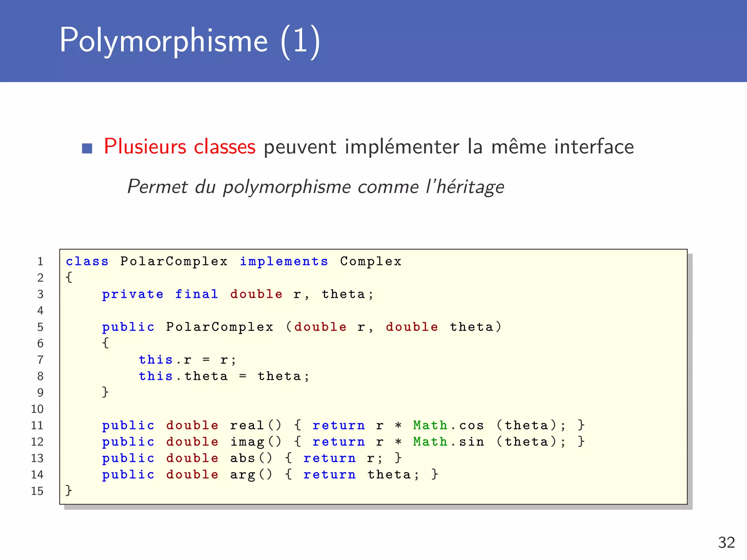Click 'Math.sin' on line 12
Image resolution: width=747 pixels, height=560 pixels.
(449, 442)
